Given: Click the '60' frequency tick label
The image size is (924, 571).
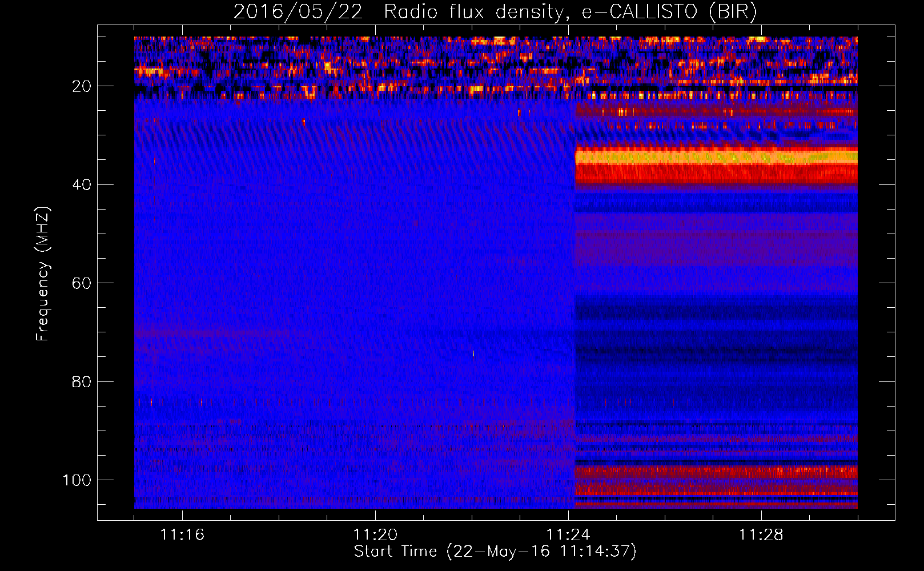Looking at the screenshot, I should [82, 283].
